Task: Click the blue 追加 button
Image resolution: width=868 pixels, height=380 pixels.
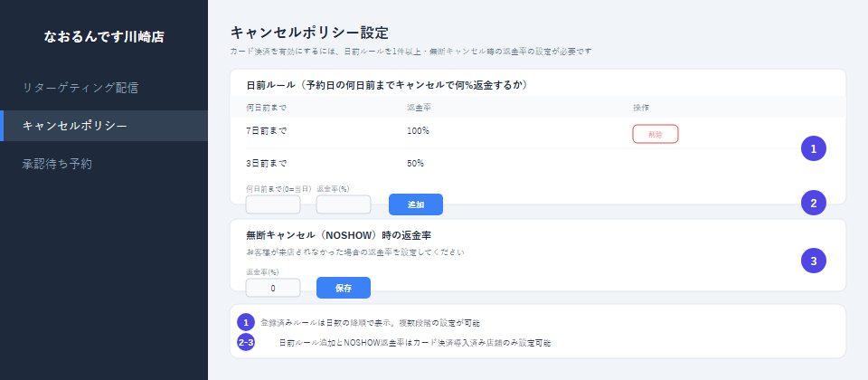Action: tap(416, 204)
